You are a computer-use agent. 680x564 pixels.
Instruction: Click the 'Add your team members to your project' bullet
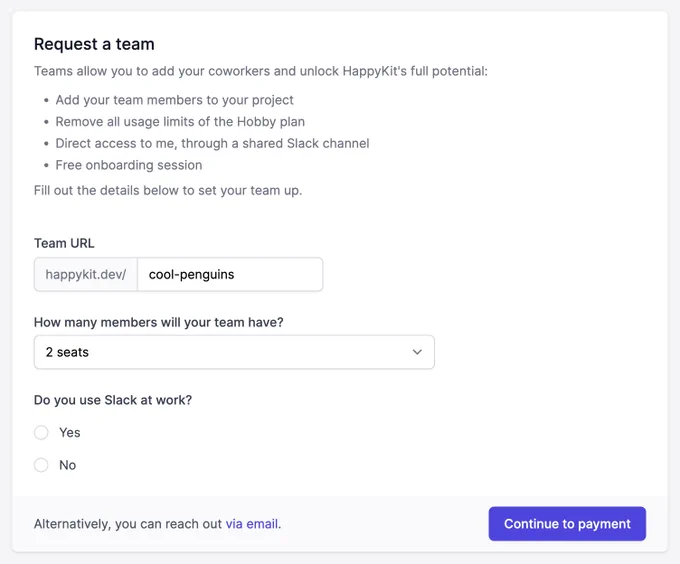(x=174, y=100)
